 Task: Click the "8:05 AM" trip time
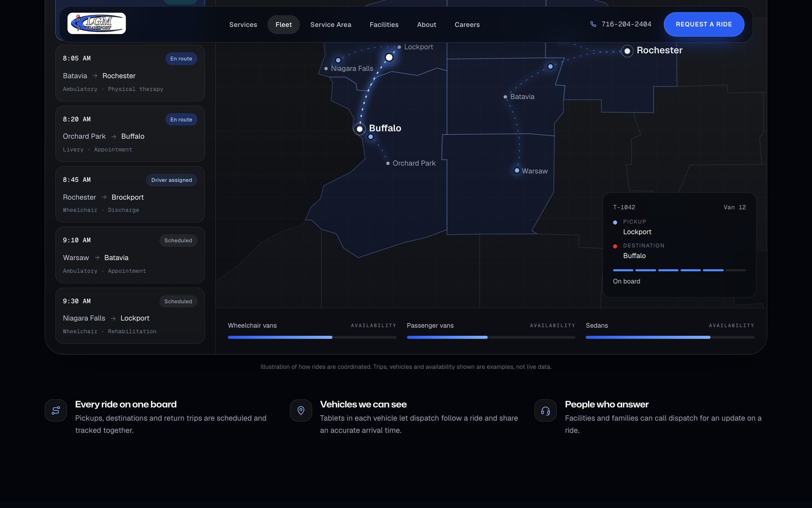77,58
